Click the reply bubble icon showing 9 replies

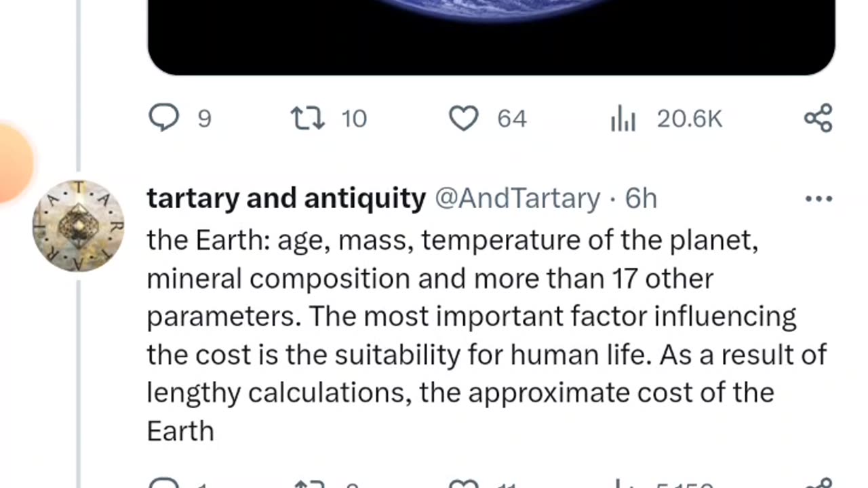163,119
